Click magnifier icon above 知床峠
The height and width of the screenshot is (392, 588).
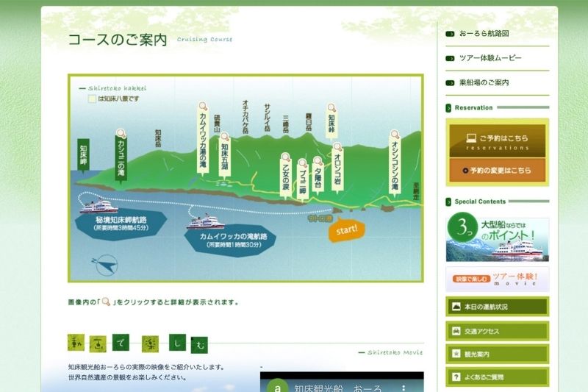coord(331,108)
